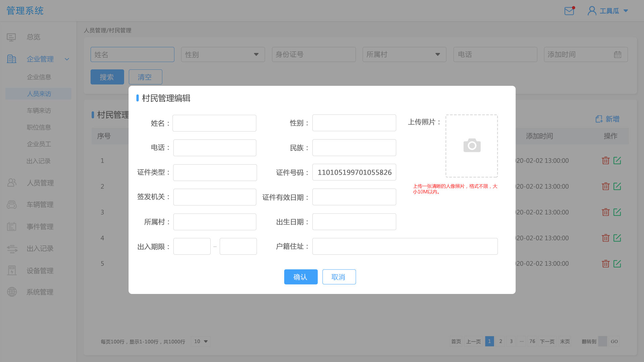Image resolution: width=644 pixels, height=362 pixels.
Task: Delete row 2 with trash icon
Action: (x=605, y=186)
